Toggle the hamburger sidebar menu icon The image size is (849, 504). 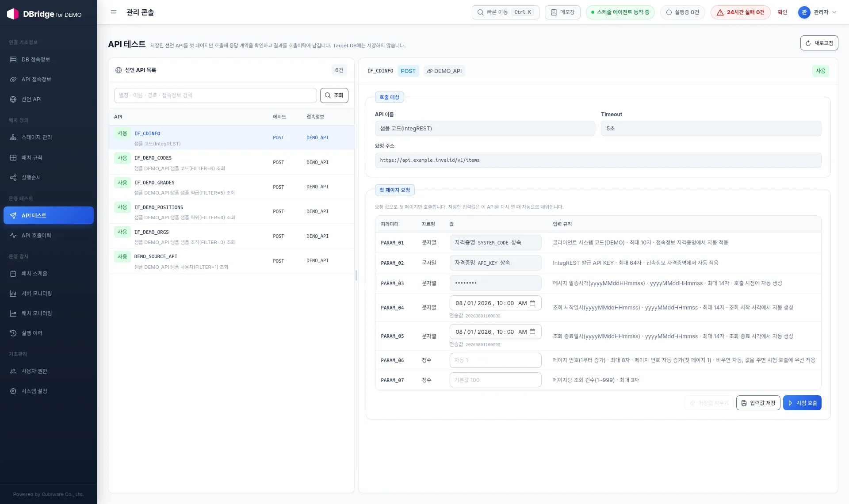pos(114,12)
